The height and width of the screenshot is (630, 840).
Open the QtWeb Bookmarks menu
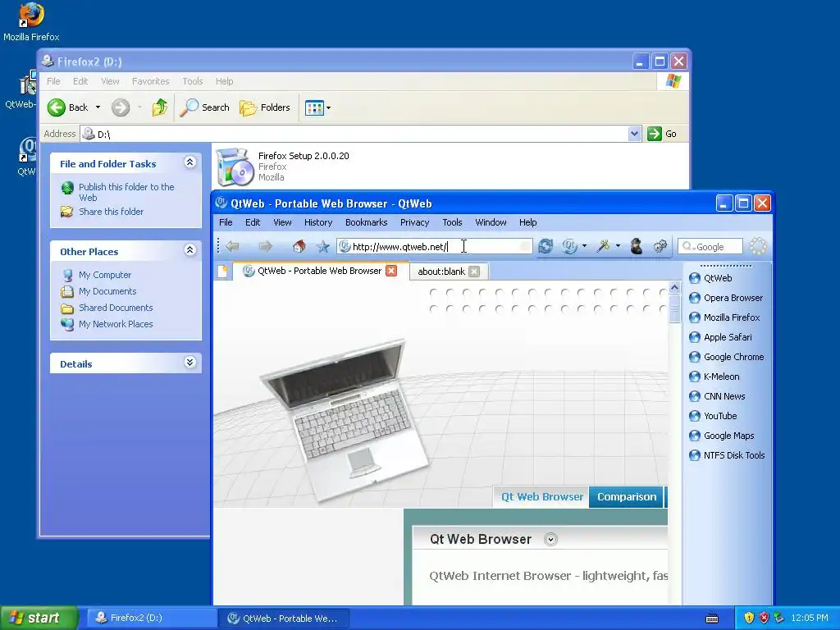[367, 222]
